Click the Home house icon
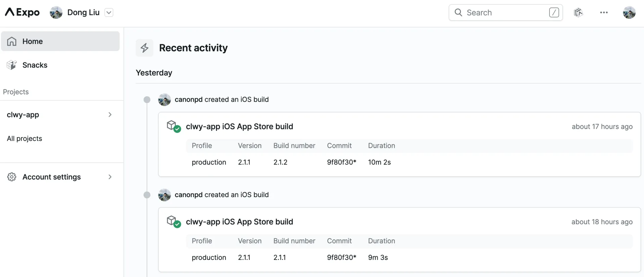Image resolution: width=644 pixels, height=277 pixels. [12, 41]
